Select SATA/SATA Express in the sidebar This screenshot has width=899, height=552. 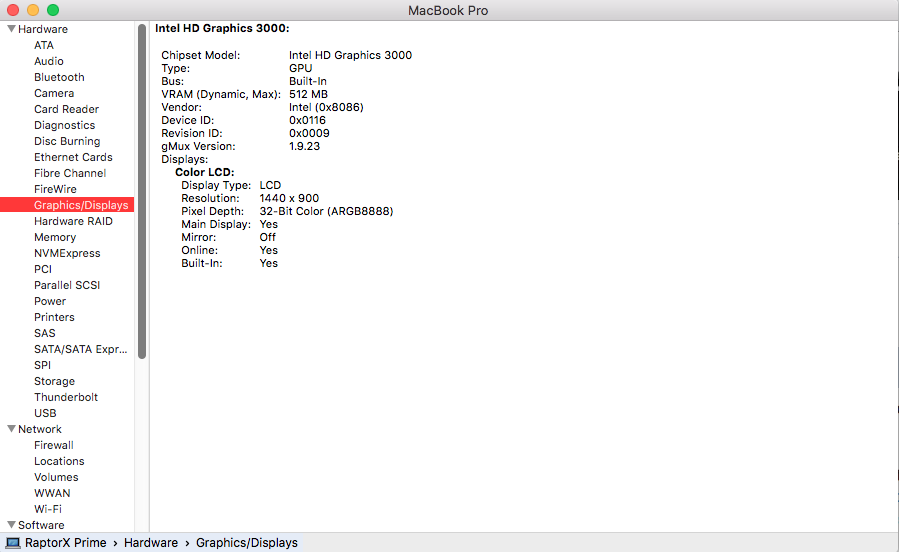[x=81, y=349]
